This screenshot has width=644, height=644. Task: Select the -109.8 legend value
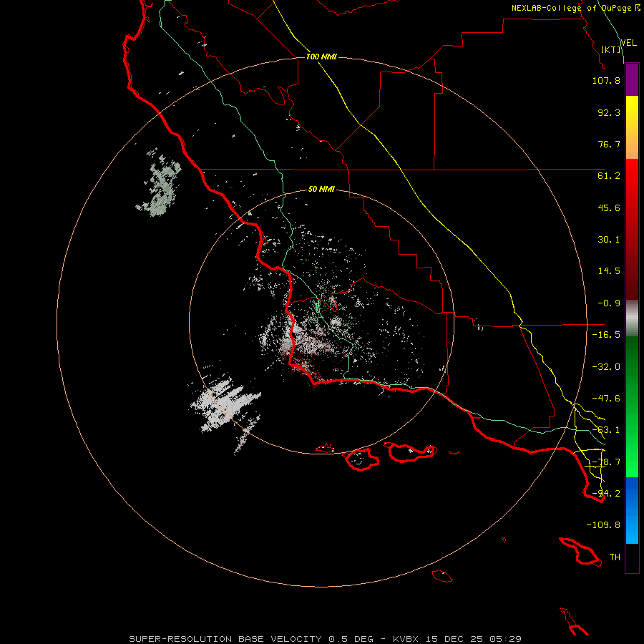603,525
